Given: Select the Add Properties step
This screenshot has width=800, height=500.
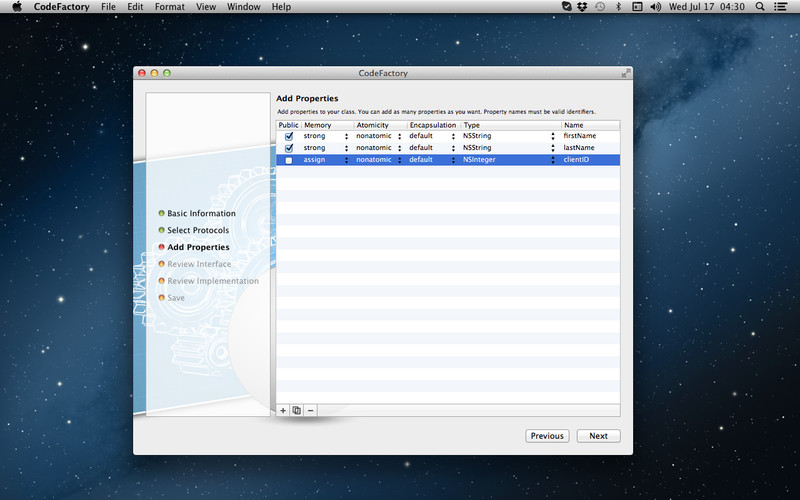Looking at the screenshot, I should pyautogui.click(x=198, y=247).
